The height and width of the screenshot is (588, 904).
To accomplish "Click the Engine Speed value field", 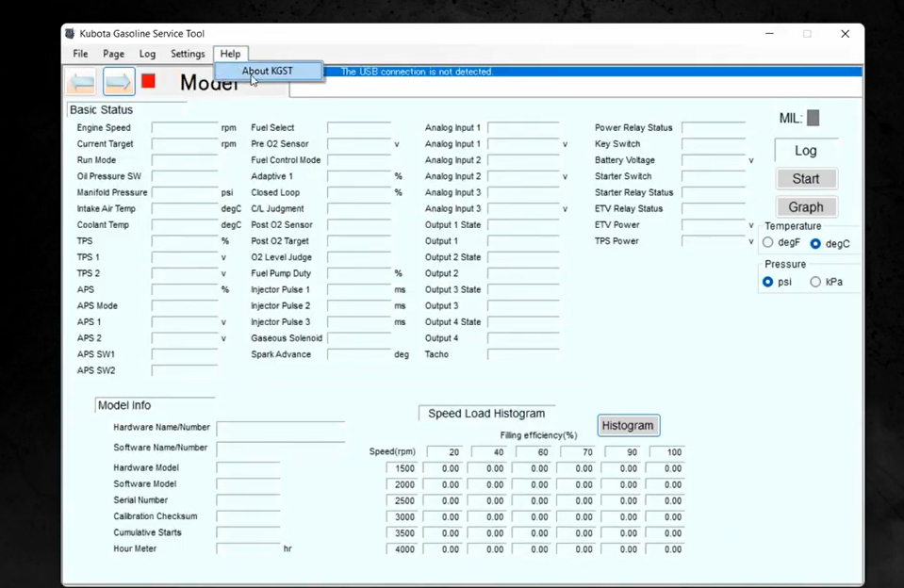I will [x=185, y=128].
